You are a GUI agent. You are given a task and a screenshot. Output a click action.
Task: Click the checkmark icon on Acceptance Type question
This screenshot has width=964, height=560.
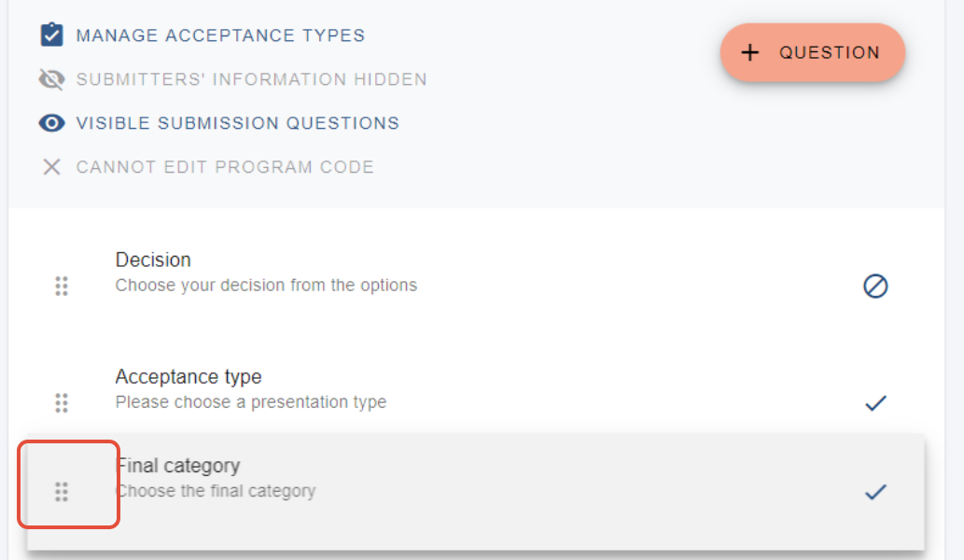[874, 402]
